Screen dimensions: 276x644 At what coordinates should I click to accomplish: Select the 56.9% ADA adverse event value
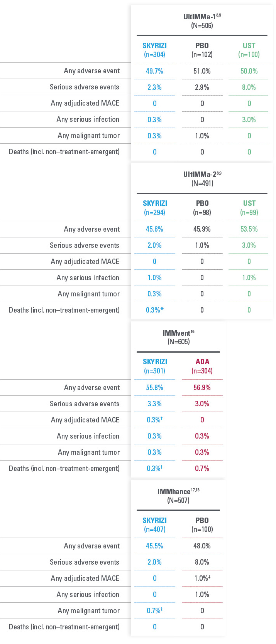[x=202, y=387]
